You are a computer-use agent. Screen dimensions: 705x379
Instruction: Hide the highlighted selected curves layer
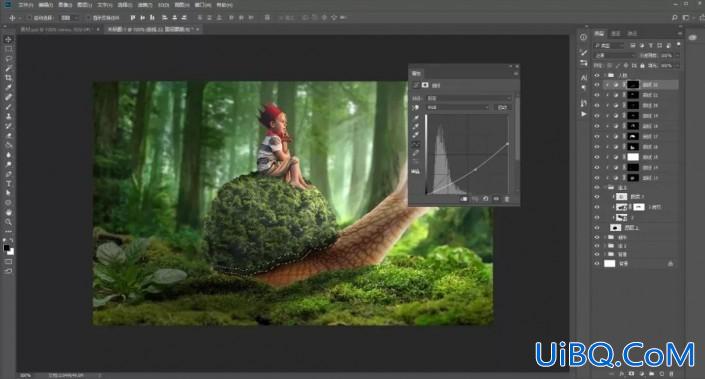point(597,85)
